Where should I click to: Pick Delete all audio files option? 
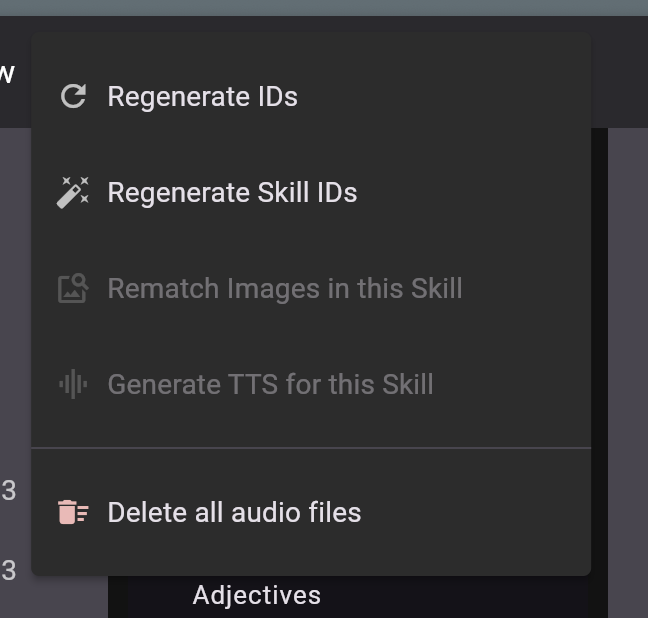(x=234, y=512)
